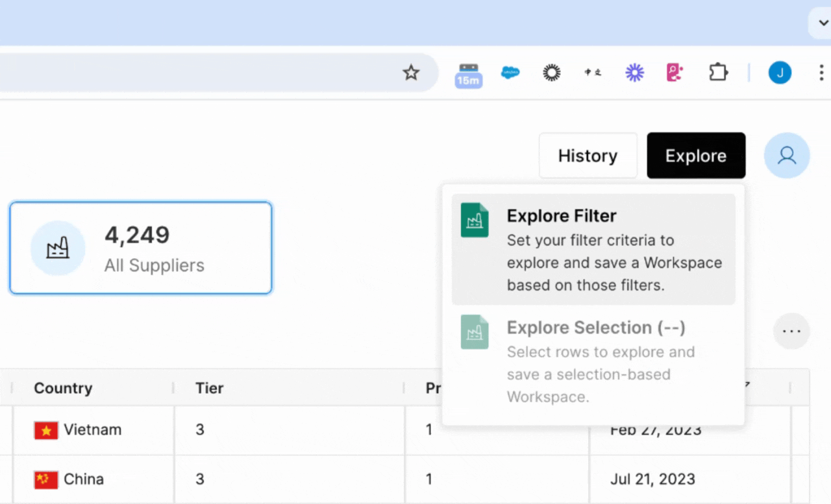
Task: Click the bookmark star icon
Action: tap(411, 73)
